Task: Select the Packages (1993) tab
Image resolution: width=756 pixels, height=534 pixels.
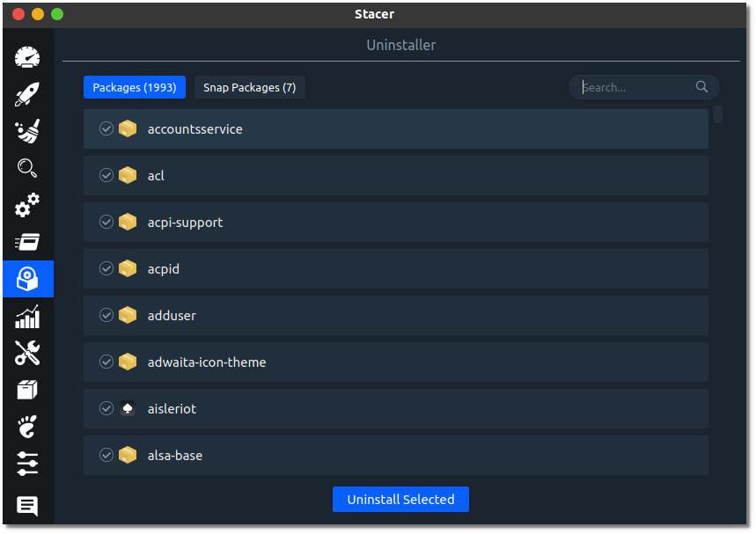Action: [x=135, y=88]
